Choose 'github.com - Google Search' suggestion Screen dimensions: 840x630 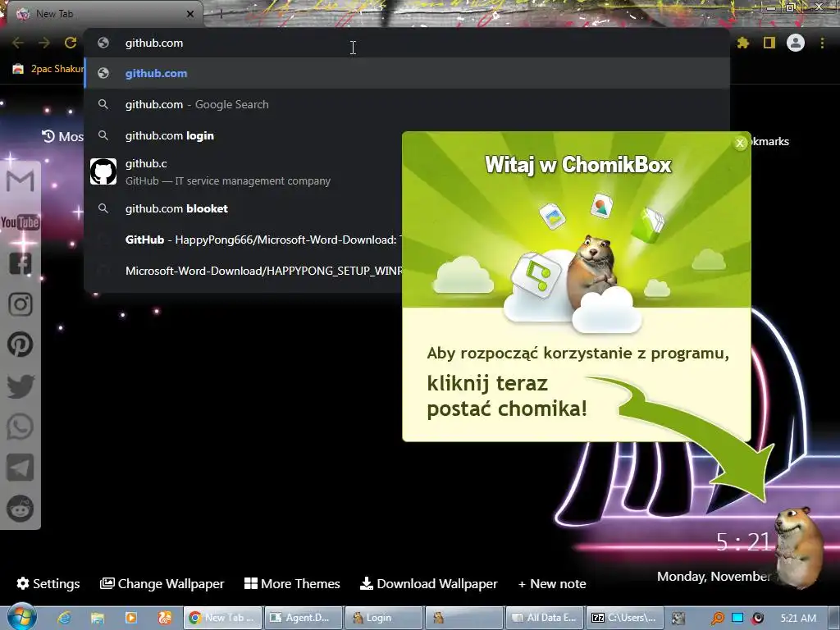[x=407, y=104]
